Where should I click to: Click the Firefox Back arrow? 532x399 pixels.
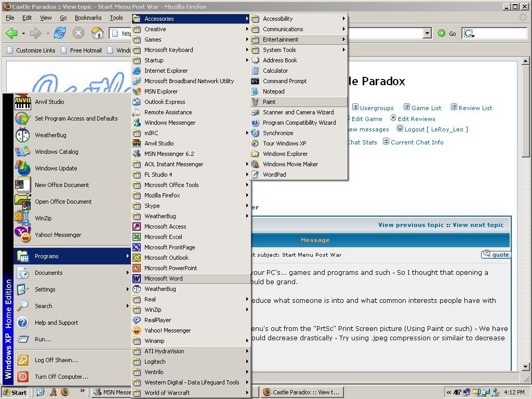tap(12, 33)
